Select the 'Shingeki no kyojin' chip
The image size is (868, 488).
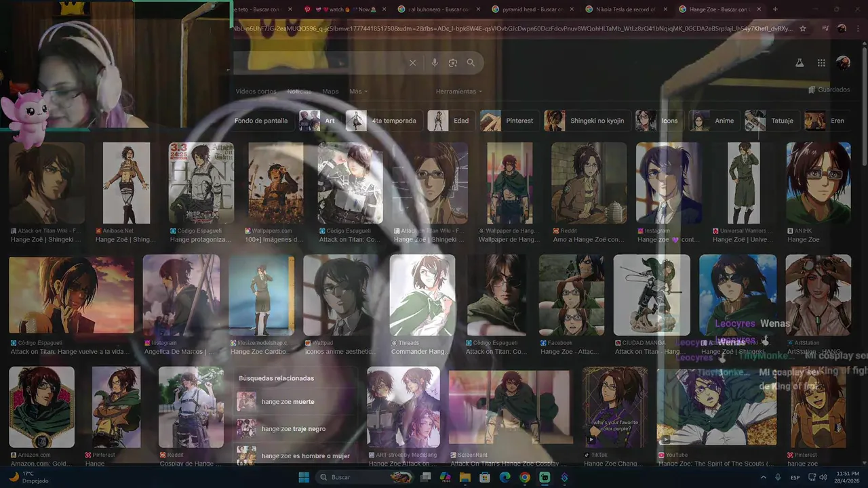pos(587,121)
